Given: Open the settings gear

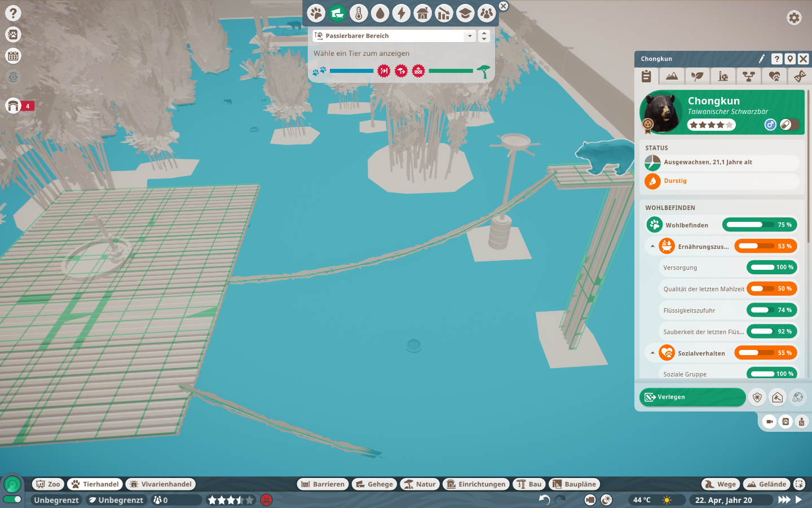Looking at the screenshot, I should [794, 17].
